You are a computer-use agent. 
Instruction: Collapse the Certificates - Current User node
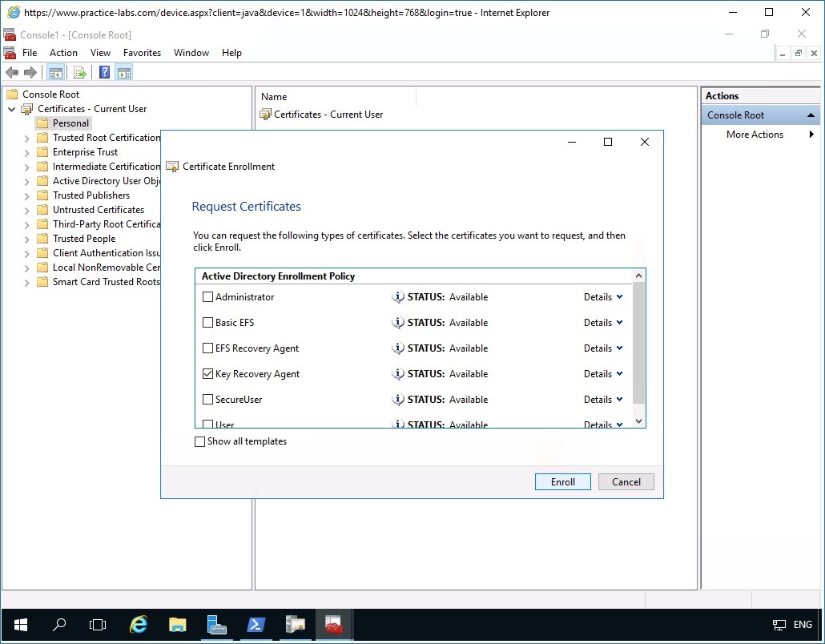(11, 108)
